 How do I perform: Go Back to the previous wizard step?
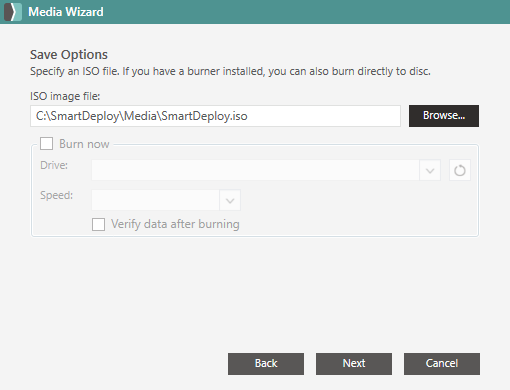266,364
